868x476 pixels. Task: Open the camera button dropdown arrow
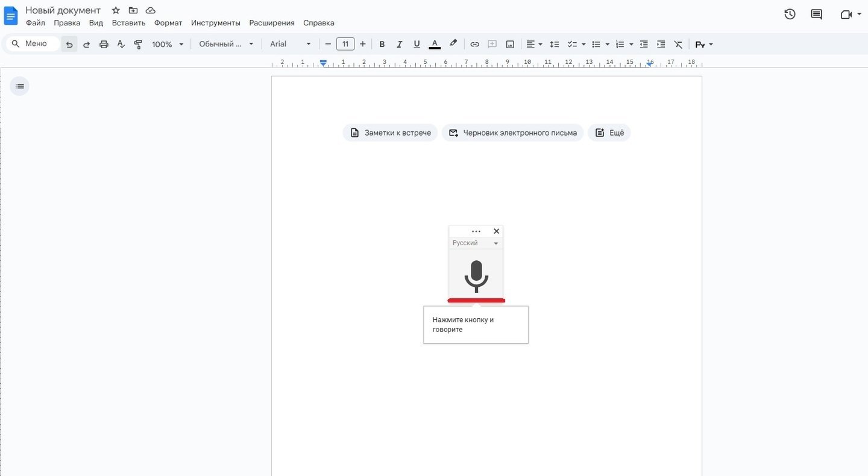[859, 14]
